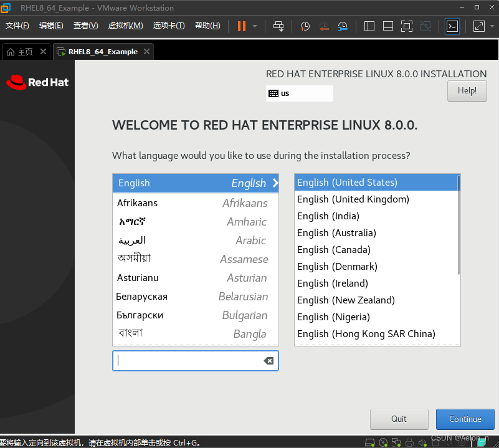Click the stretch guest display icon

[x=478, y=26]
